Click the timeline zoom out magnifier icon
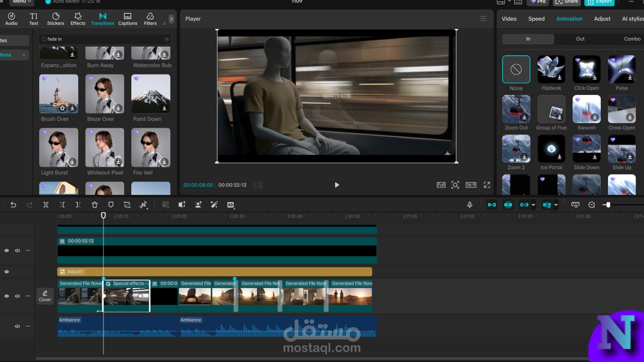This screenshot has height=362, width=644. 592,205
